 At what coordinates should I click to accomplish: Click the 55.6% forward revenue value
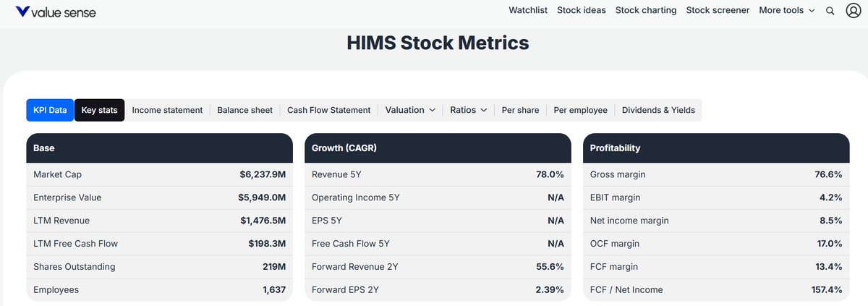[549, 267]
